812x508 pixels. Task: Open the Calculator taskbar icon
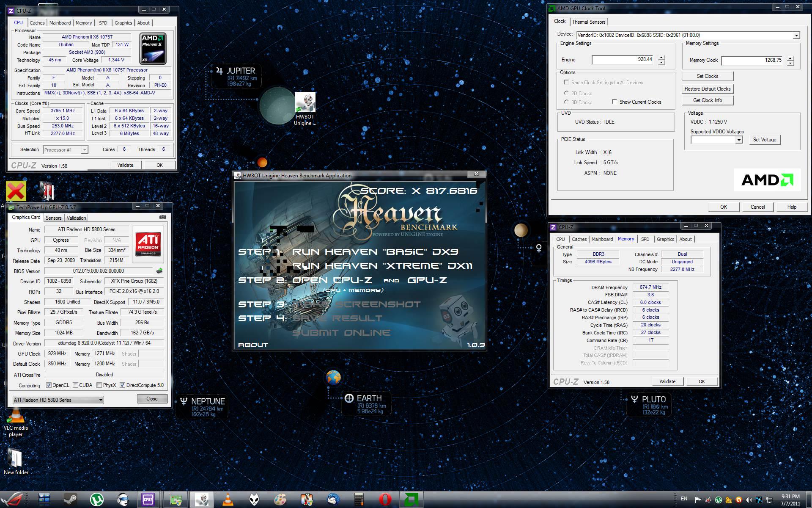359,500
